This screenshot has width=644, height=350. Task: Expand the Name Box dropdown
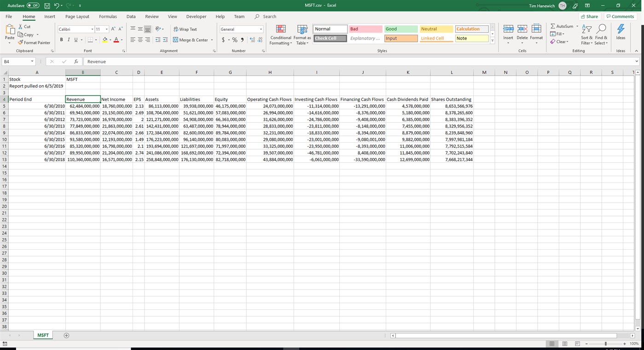pyautogui.click(x=32, y=62)
